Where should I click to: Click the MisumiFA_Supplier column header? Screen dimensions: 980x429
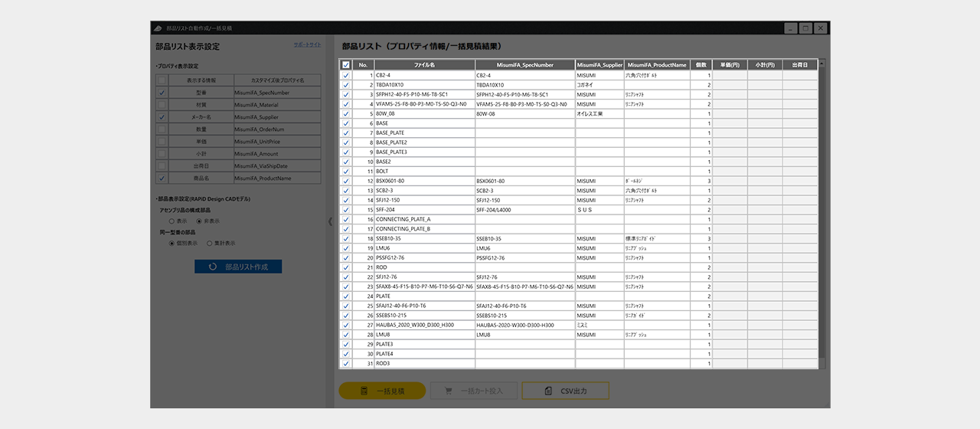click(599, 65)
